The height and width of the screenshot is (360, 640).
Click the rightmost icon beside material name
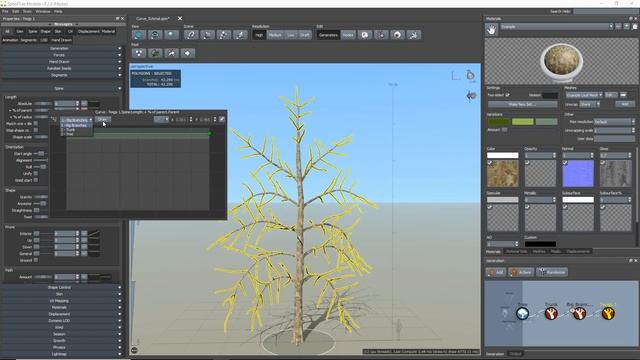[635, 27]
